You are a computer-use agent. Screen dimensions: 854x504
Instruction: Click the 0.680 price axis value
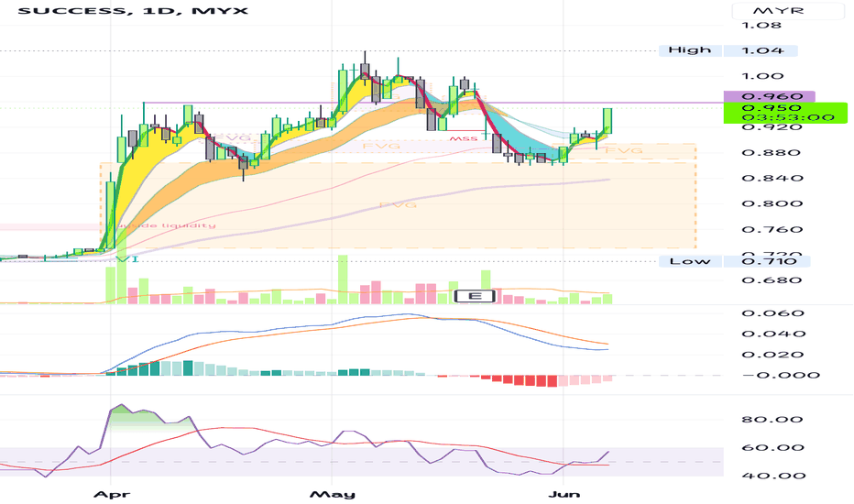[x=772, y=280]
